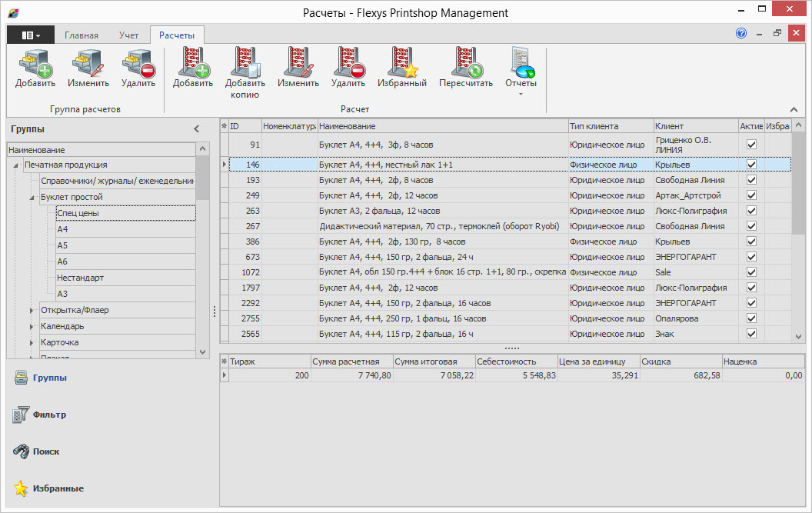Select the Расчеты tab
812x513 pixels.
[x=177, y=35]
